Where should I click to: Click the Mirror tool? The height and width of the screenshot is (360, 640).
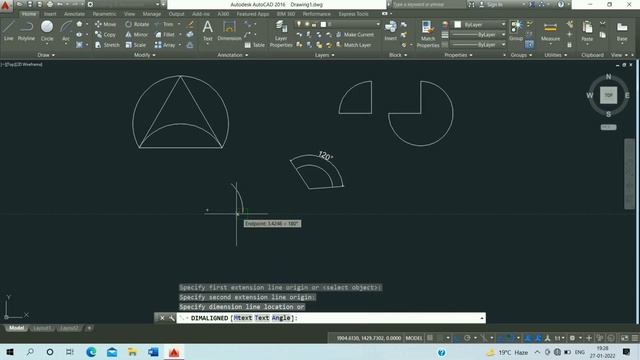[137, 35]
